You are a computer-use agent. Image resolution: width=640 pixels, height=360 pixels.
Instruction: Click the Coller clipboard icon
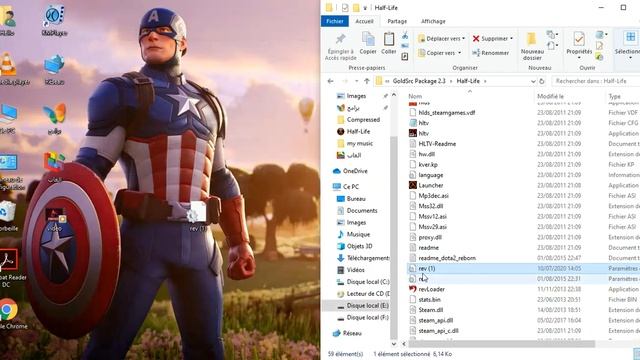click(389, 39)
